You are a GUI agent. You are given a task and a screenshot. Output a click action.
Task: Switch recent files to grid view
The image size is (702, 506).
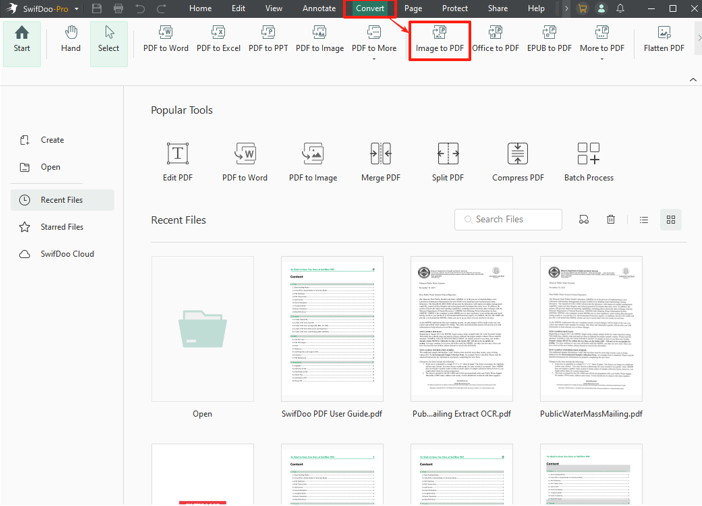(671, 219)
